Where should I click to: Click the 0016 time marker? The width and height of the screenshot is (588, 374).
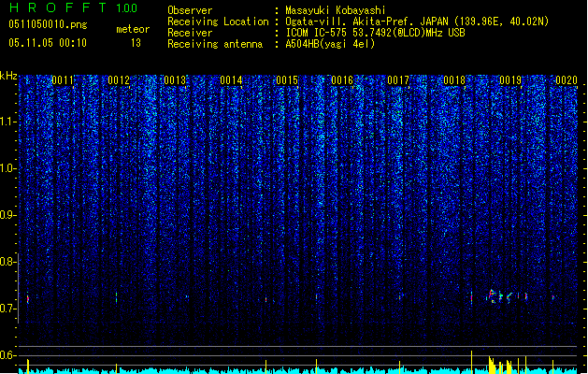(x=342, y=80)
